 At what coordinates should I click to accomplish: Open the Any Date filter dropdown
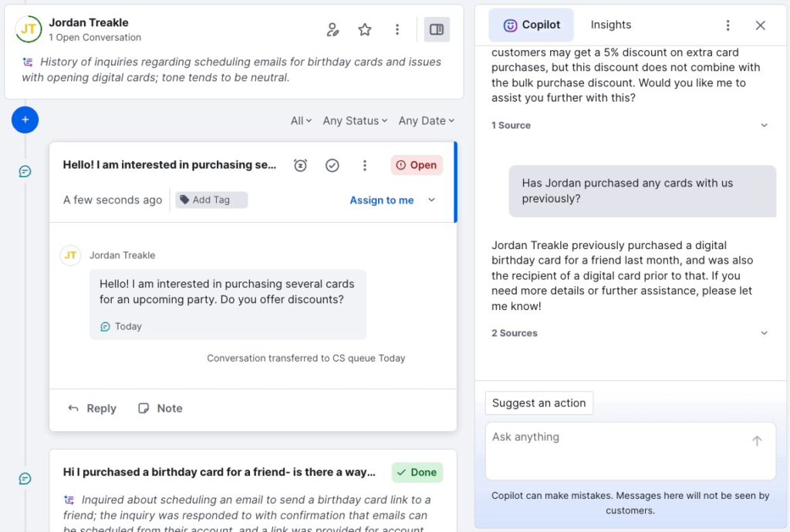[x=427, y=121]
